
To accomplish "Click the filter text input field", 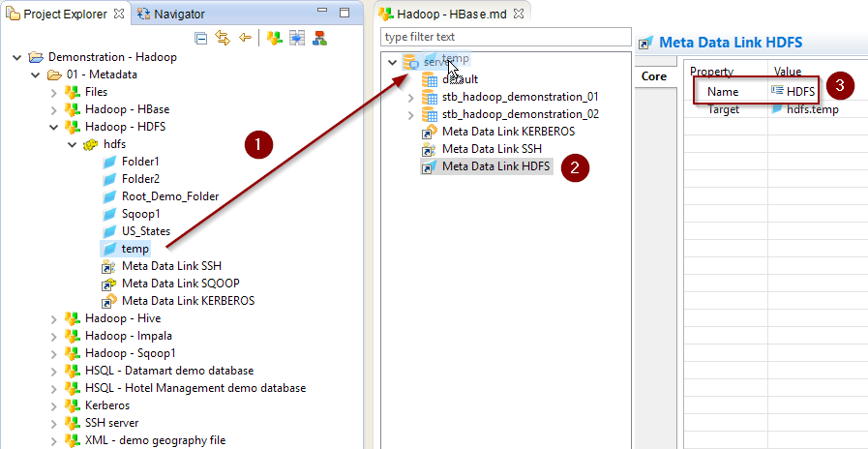I will click(x=505, y=37).
